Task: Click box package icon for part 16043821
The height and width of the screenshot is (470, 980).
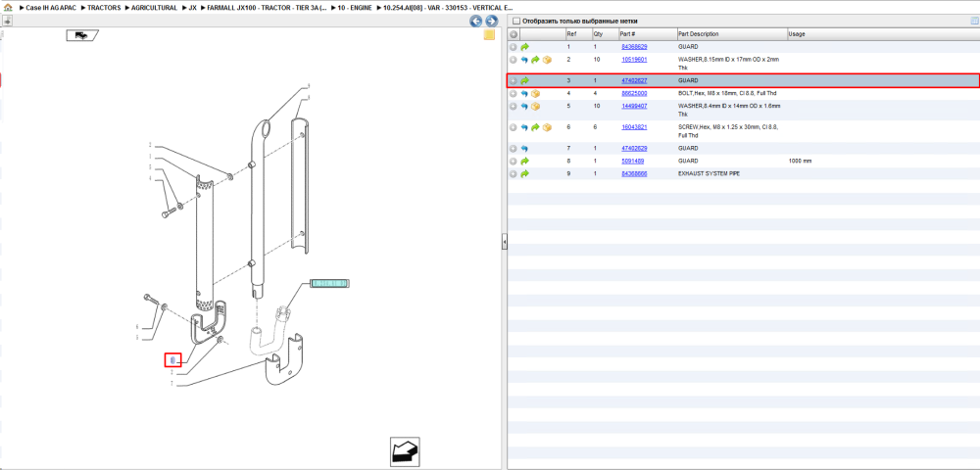Action: tap(548, 127)
